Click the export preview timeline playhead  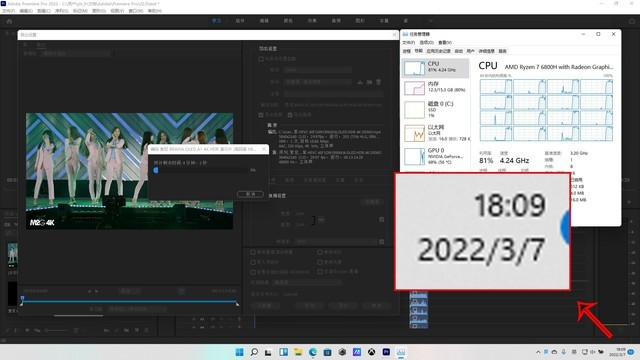pos(22,299)
